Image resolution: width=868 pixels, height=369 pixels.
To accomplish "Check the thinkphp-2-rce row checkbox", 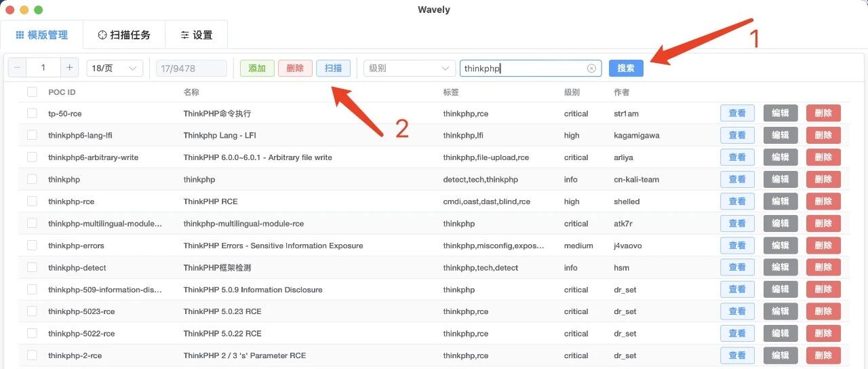I will (32, 355).
